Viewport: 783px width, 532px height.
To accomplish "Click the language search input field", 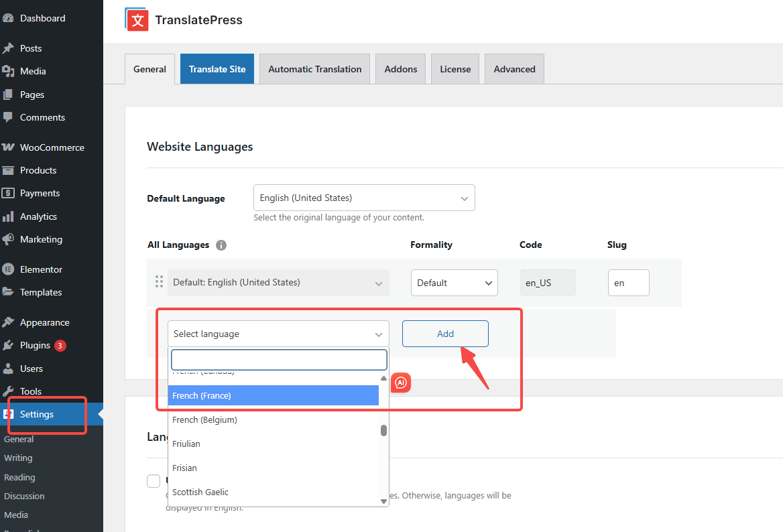I will pyautogui.click(x=279, y=360).
